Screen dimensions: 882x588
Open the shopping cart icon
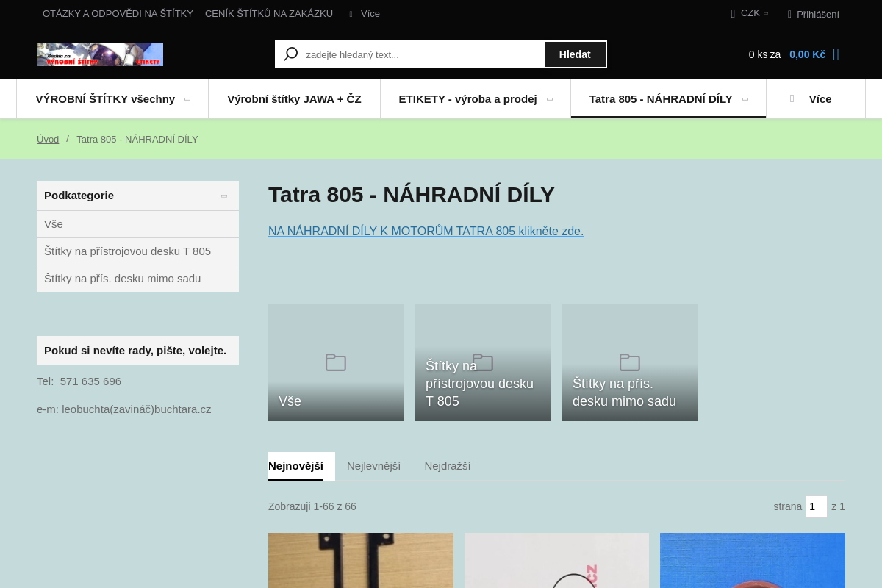click(836, 54)
